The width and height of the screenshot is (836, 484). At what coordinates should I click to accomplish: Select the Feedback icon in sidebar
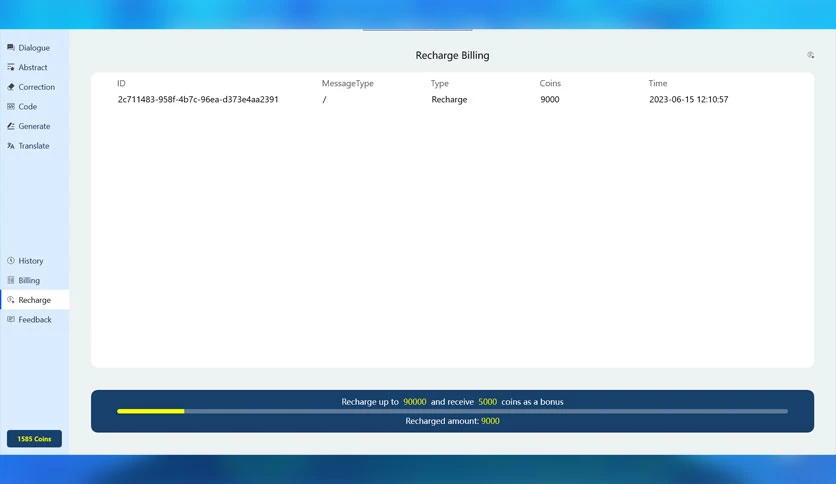point(11,319)
